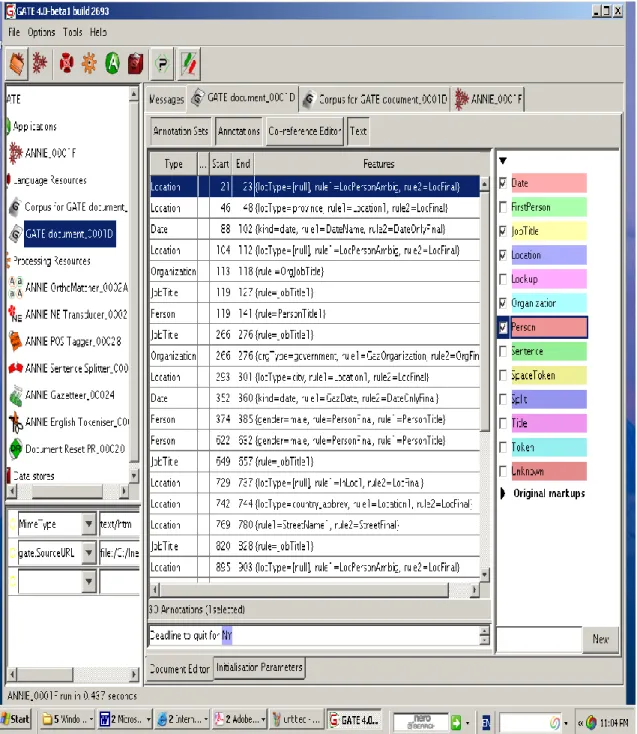Click the new annotation set name field
The height and width of the screenshot is (734, 637).
pyautogui.click(x=539, y=639)
